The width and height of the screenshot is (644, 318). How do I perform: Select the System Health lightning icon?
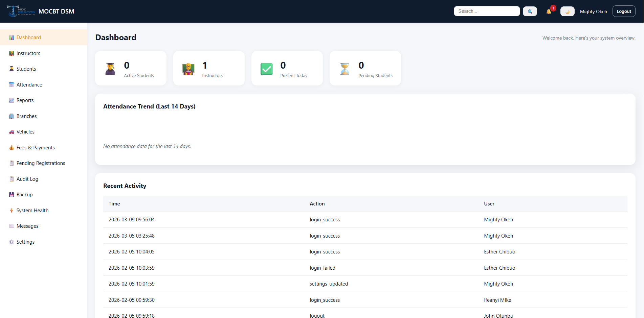pyautogui.click(x=12, y=210)
